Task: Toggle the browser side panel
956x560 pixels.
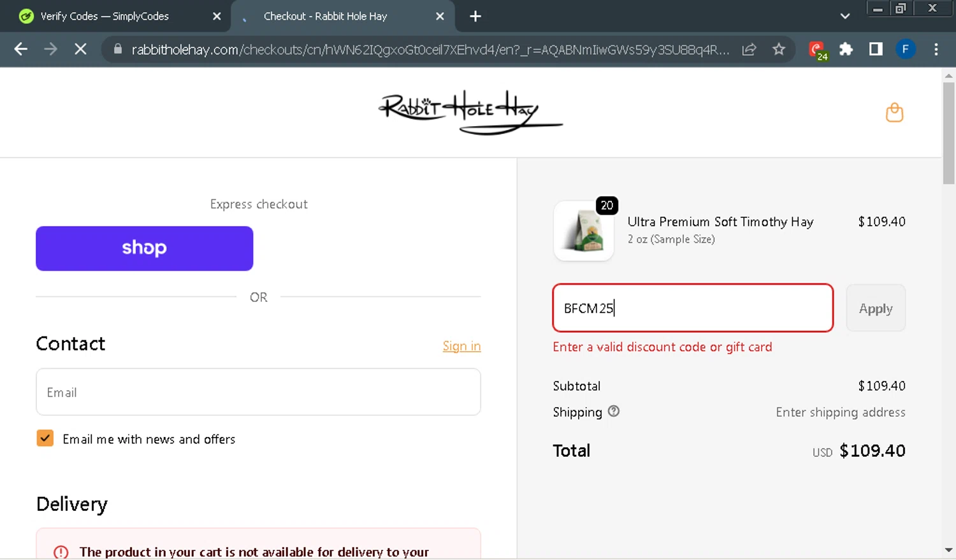Action: coord(876,49)
